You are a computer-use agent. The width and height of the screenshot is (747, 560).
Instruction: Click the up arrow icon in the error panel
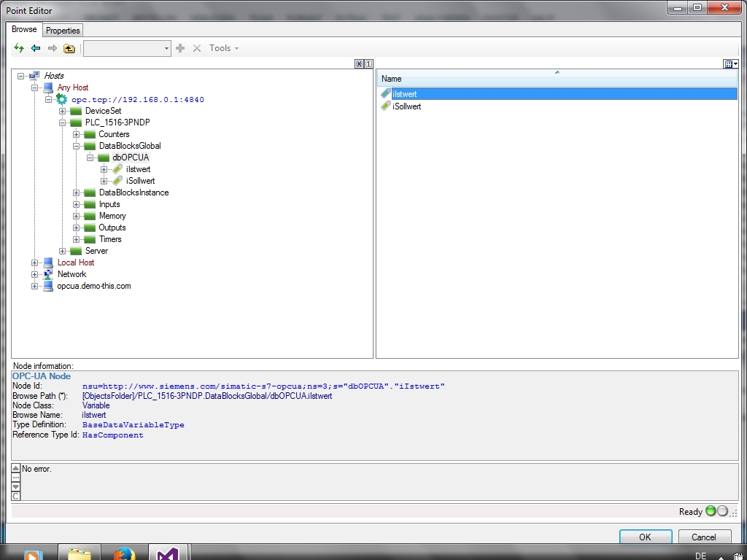[16, 469]
